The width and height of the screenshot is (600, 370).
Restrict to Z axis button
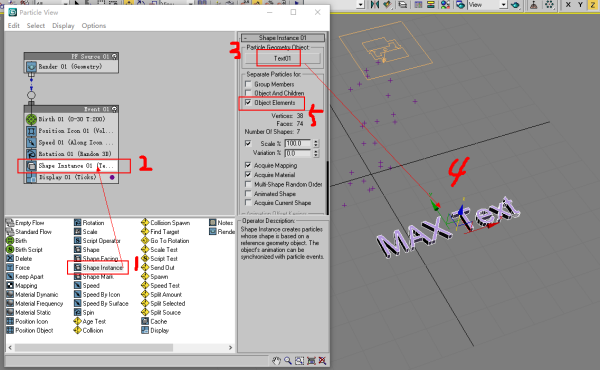592,5
